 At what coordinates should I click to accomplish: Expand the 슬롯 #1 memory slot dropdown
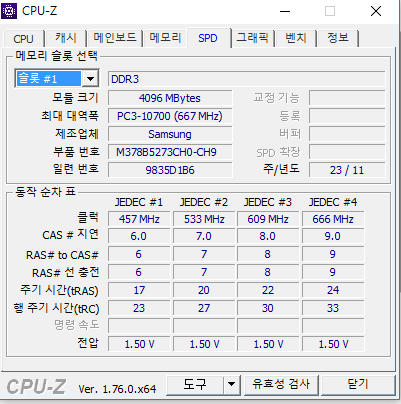pyautogui.click(x=90, y=79)
